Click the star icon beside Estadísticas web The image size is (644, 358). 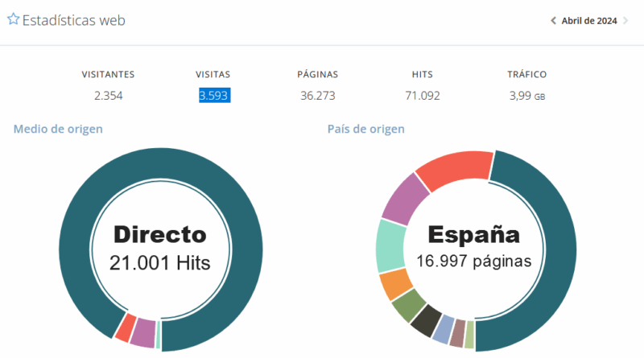(x=13, y=20)
